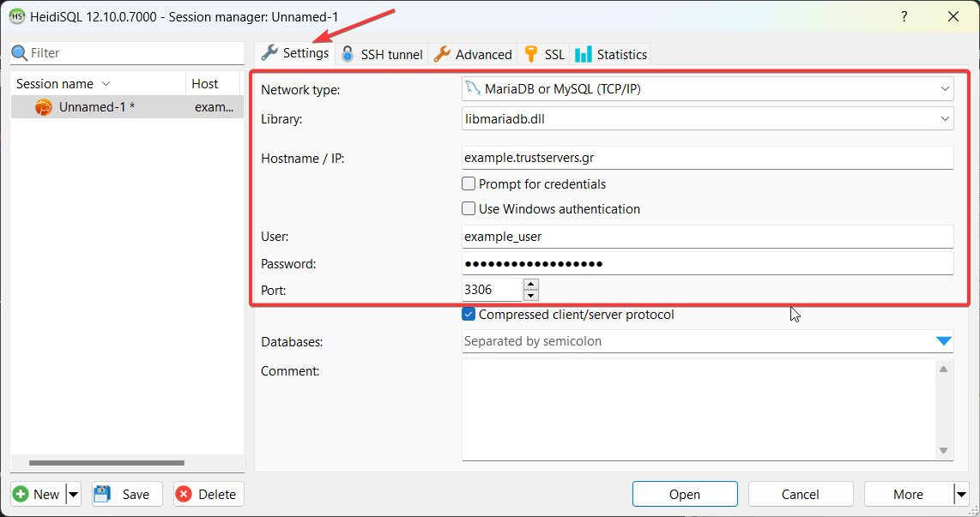Check Use Windows authentication
Viewport: 980px width, 517px height.
(x=469, y=208)
